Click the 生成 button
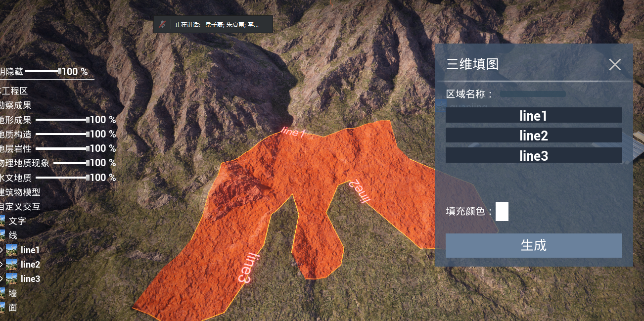Screen dimensions: 644x321 533,245
